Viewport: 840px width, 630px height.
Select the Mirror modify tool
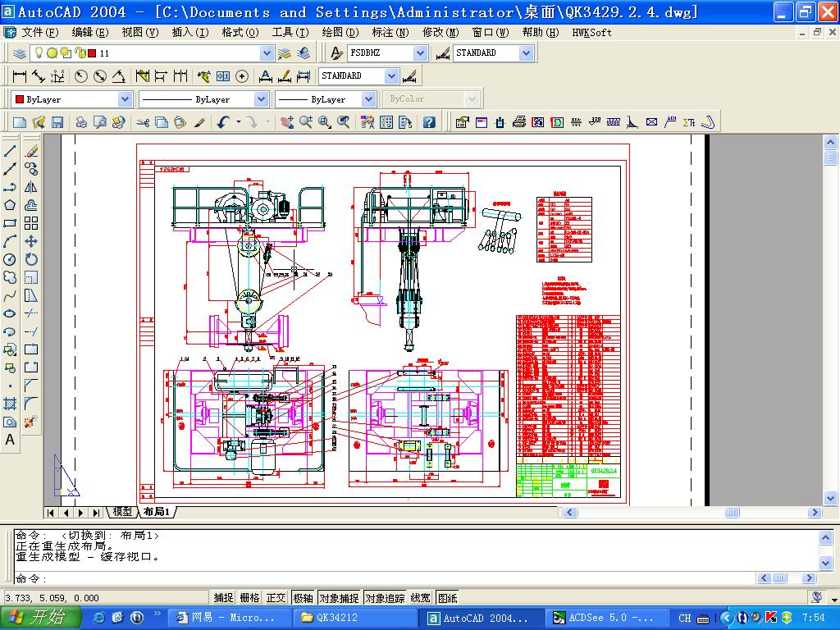point(31,187)
